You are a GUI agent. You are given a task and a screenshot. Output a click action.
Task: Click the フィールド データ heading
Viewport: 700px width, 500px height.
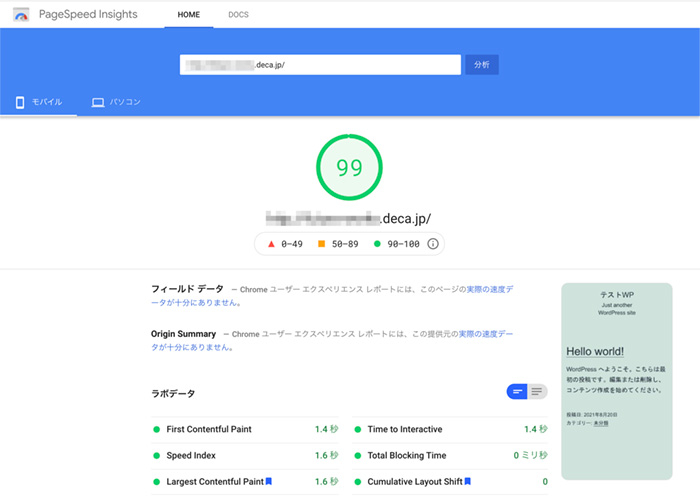coord(187,289)
